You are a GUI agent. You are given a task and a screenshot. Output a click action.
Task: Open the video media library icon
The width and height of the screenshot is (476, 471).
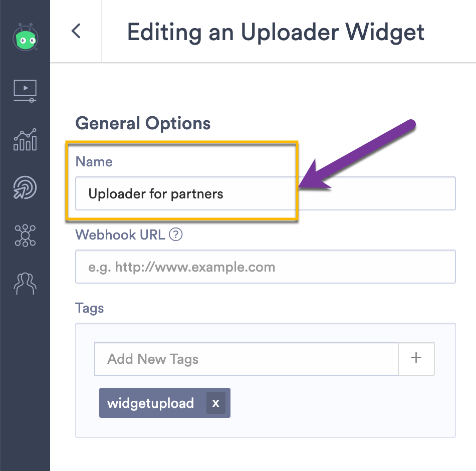click(25, 91)
